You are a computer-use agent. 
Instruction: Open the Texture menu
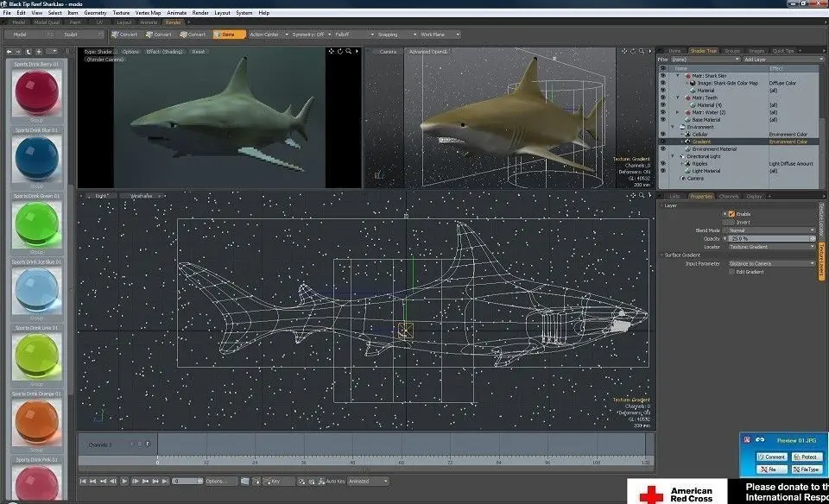(x=121, y=13)
